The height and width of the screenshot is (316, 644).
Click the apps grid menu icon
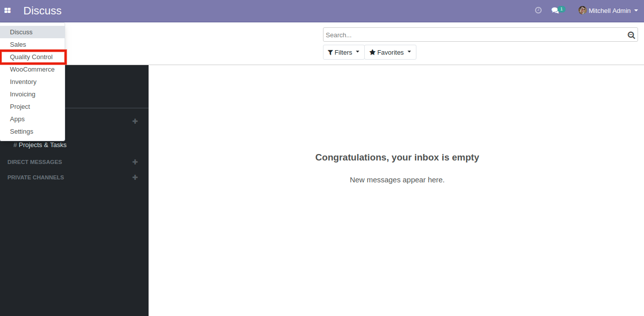[7, 10]
